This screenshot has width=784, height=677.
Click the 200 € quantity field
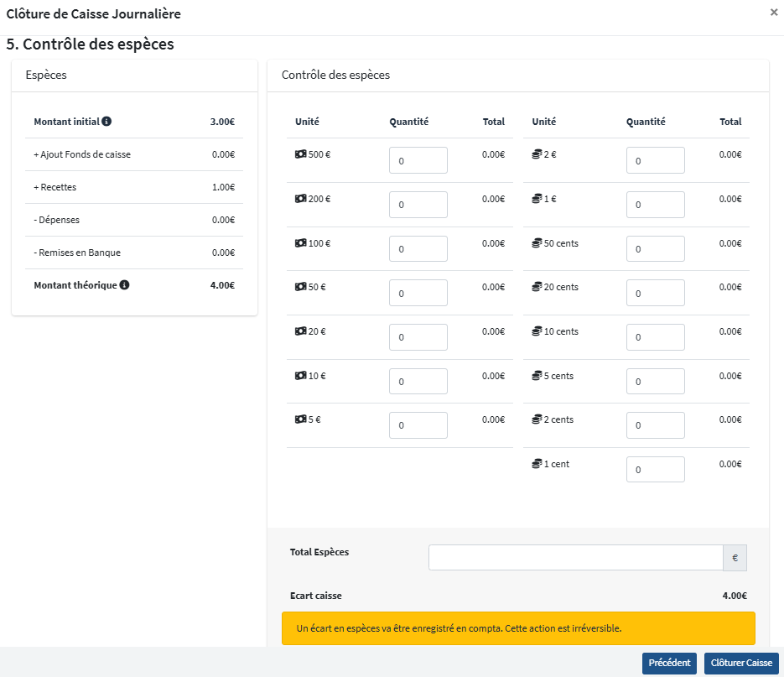click(x=418, y=205)
